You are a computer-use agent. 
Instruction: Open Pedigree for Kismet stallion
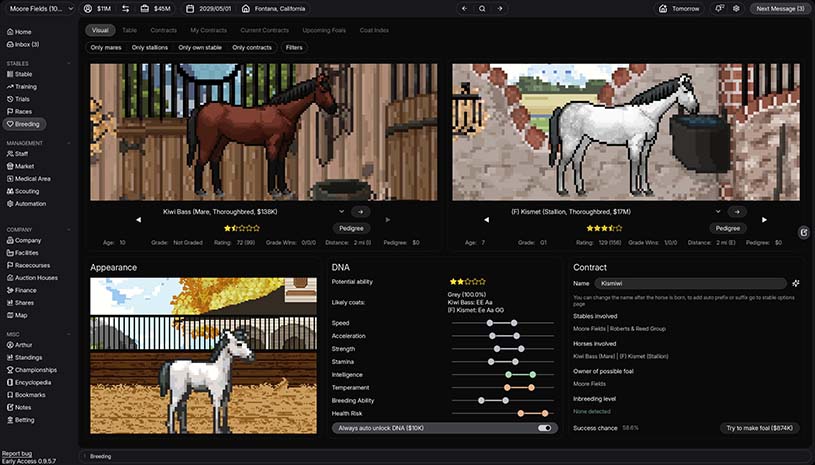pos(728,228)
